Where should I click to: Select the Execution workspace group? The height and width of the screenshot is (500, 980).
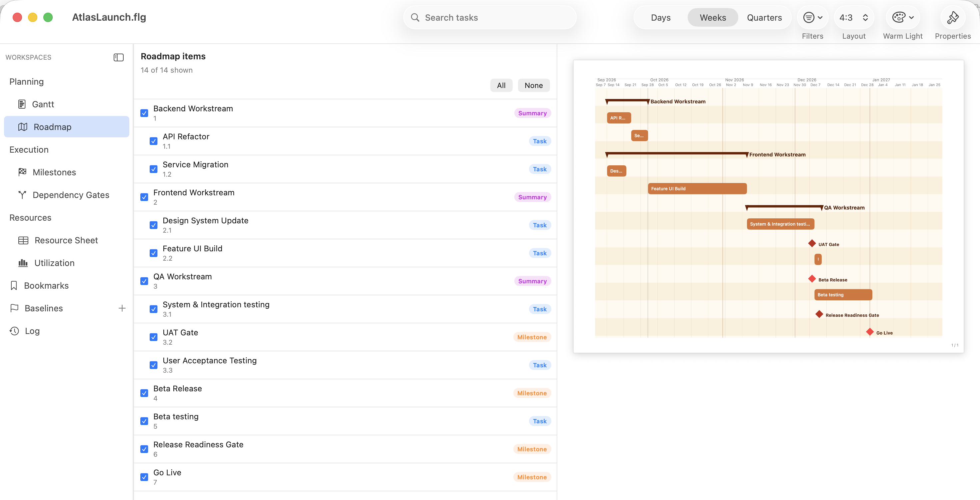click(29, 150)
